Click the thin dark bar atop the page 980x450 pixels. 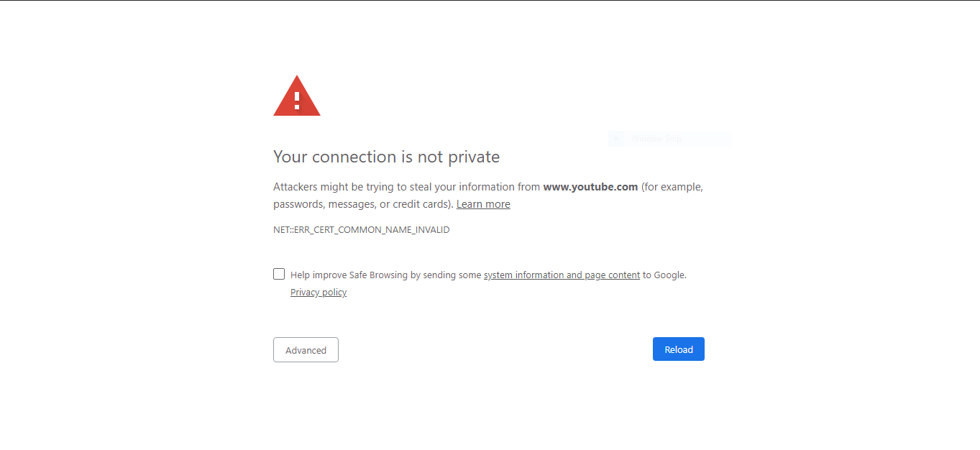[490, 1]
